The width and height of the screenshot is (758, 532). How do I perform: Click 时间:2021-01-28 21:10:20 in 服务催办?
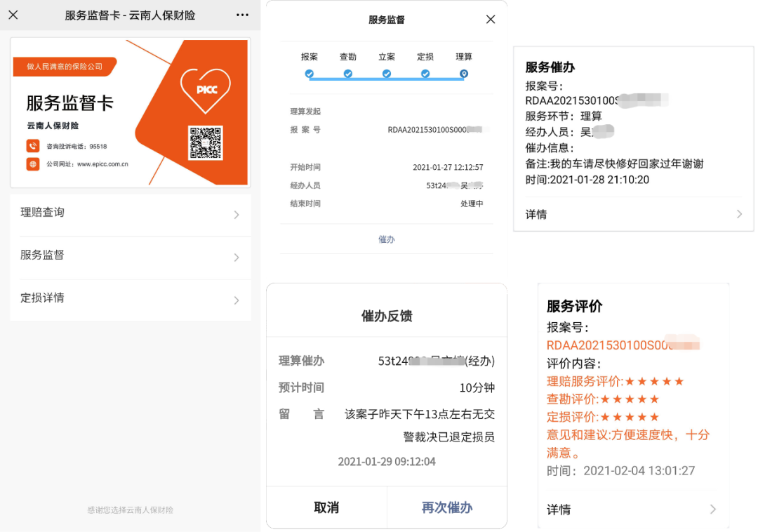coord(587,180)
